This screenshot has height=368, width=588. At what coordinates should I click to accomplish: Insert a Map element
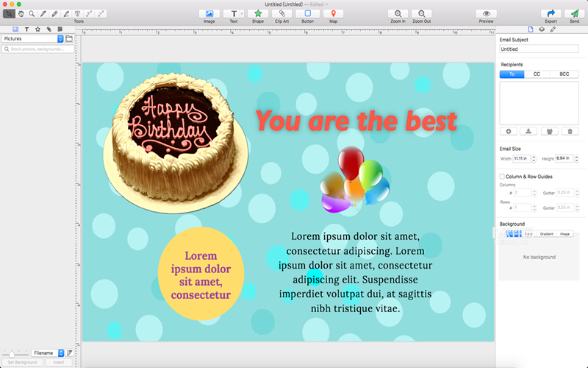(333, 14)
